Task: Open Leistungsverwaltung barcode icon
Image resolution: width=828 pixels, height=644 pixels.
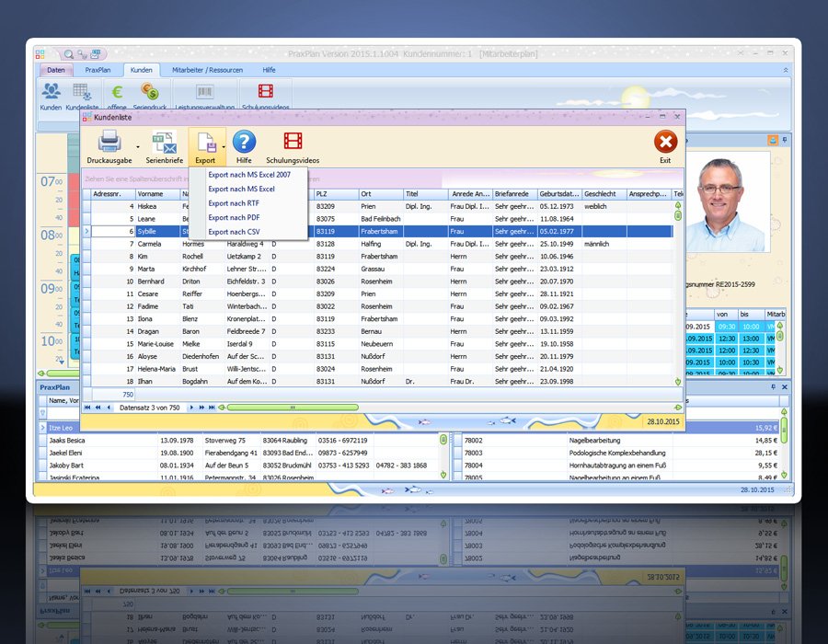Action: [204, 92]
